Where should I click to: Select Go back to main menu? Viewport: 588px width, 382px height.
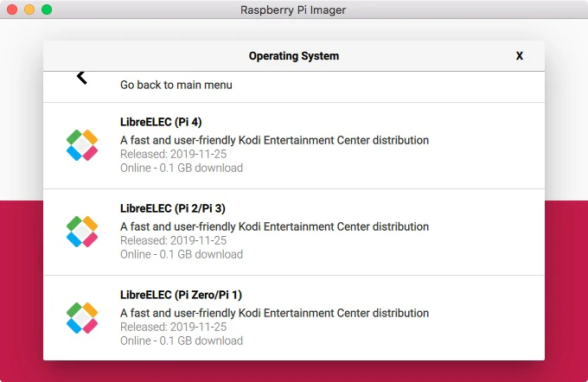(176, 85)
